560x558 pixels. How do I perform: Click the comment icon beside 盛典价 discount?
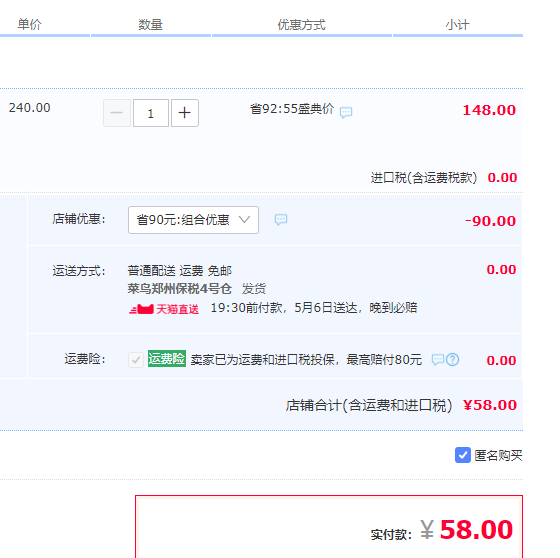tap(346, 113)
